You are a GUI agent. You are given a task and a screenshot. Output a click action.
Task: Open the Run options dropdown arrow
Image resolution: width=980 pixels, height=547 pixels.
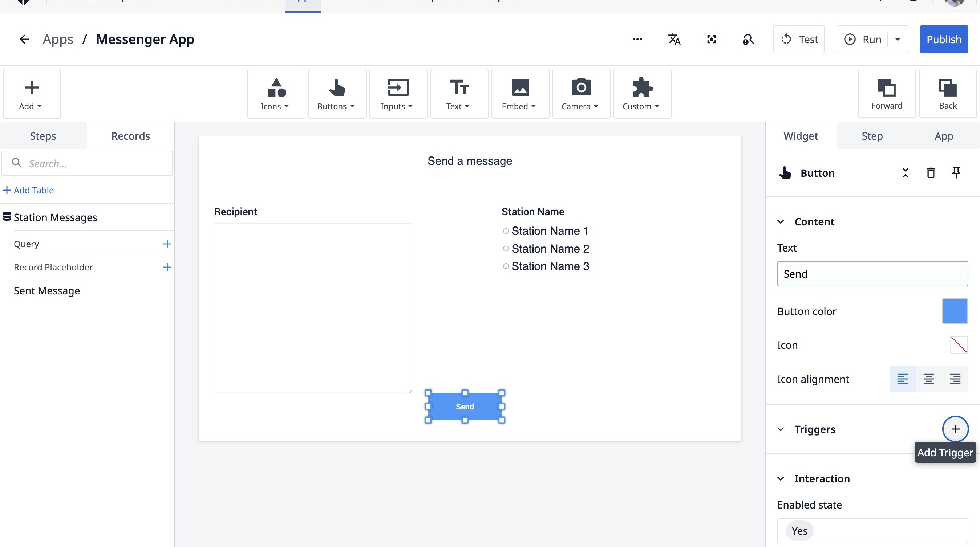click(898, 39)
